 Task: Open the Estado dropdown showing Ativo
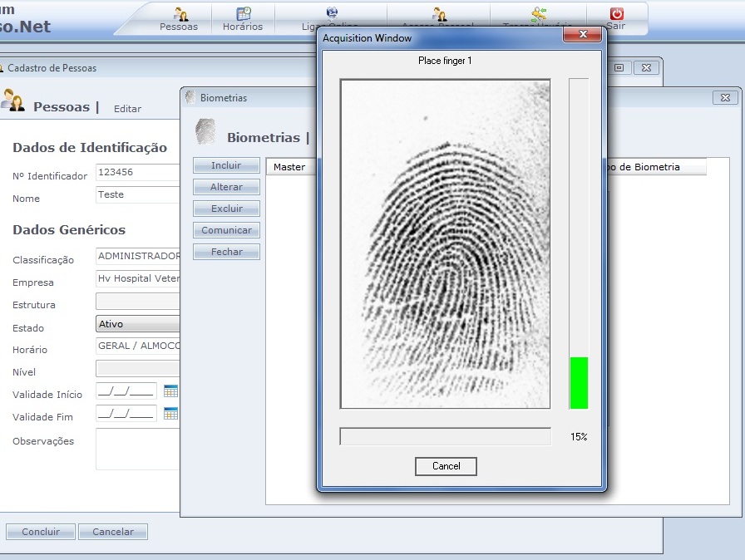(138, 324)
